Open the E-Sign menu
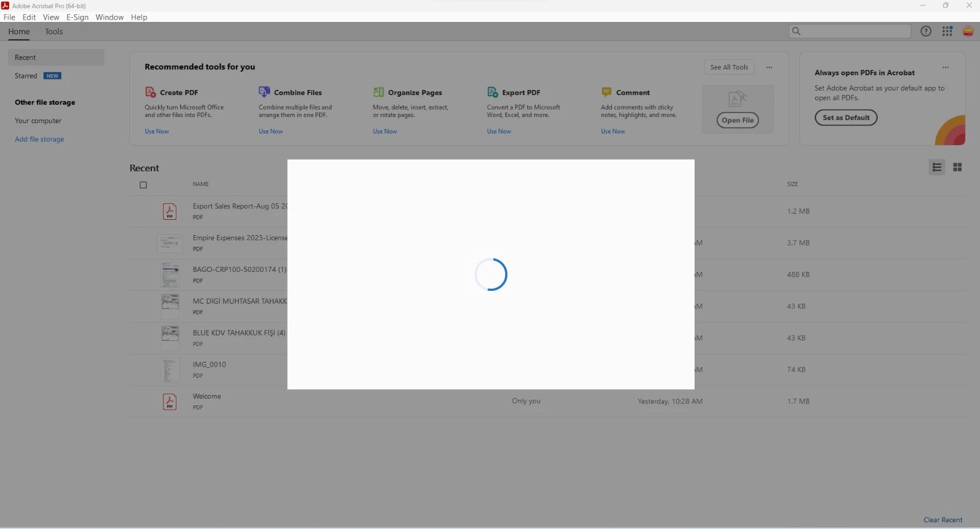The width and height of the screenshot is (980, 529). coord(78,17)
